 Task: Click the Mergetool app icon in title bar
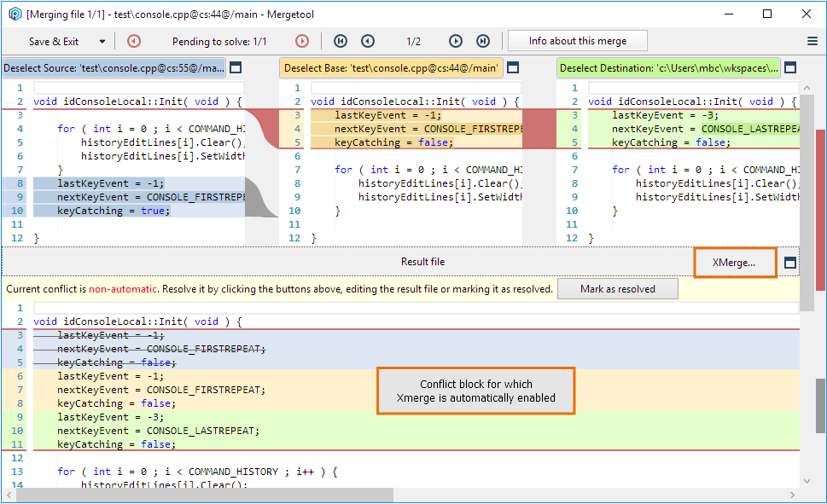tap(15, 14)
